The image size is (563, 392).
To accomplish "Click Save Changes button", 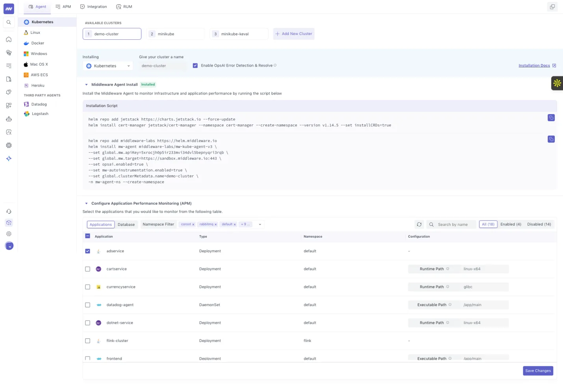I will [538, 371].
